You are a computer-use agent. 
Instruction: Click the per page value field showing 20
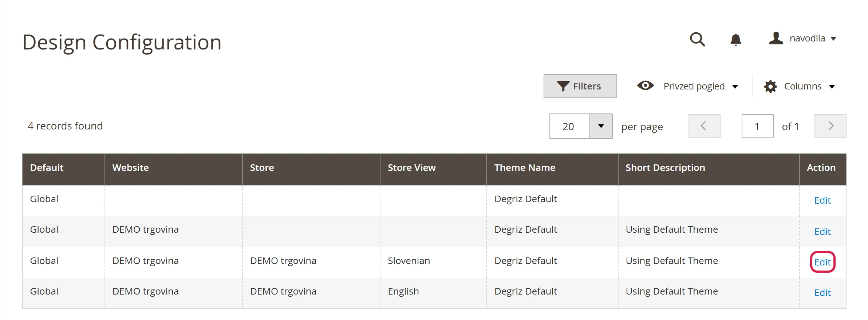click(569, 126)
